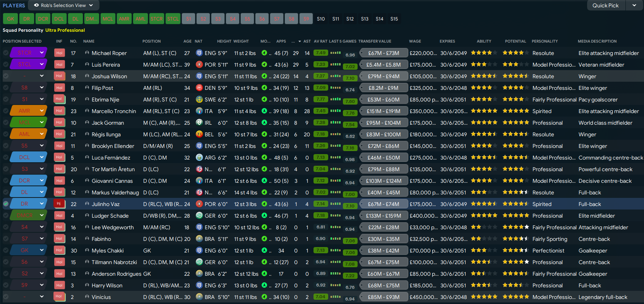This screenshot has height=304, width=644.
Task: Sort by the Transfer Value column header
Action: click(x=375, y=41)
